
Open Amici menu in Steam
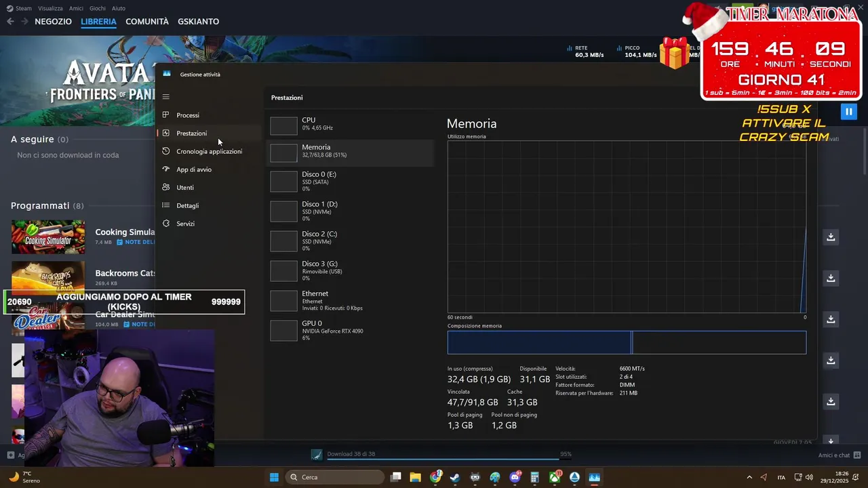pyautogui.click(x=76, y=8)
